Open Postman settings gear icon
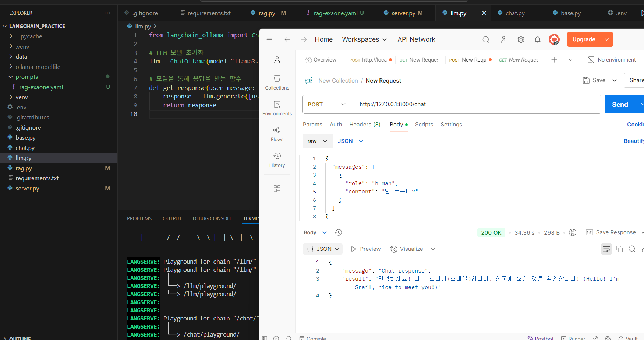 521,39
